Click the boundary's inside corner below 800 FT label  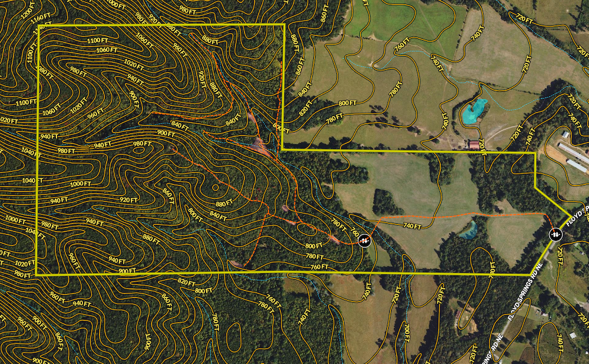(x=282, y=150)
